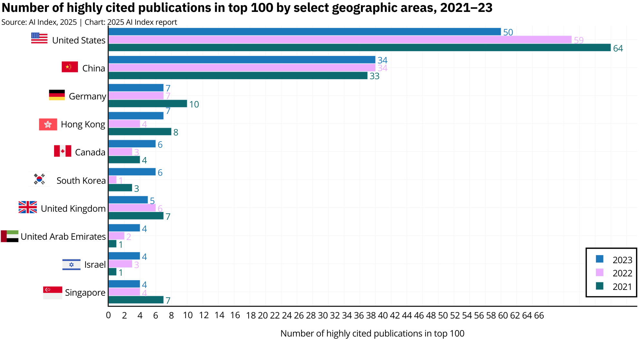Select the Hong Kong flag icon
The height and width of the screenshot is (342, 644).
[x=48, y=125]
